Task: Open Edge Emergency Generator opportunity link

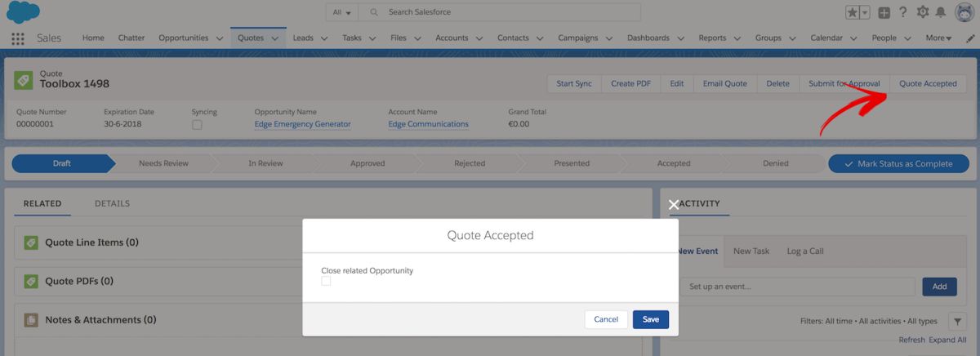Action: coord(302,124)
